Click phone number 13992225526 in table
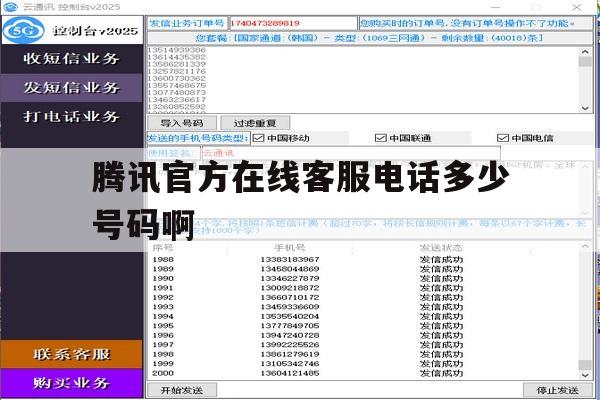 (290, 344)
